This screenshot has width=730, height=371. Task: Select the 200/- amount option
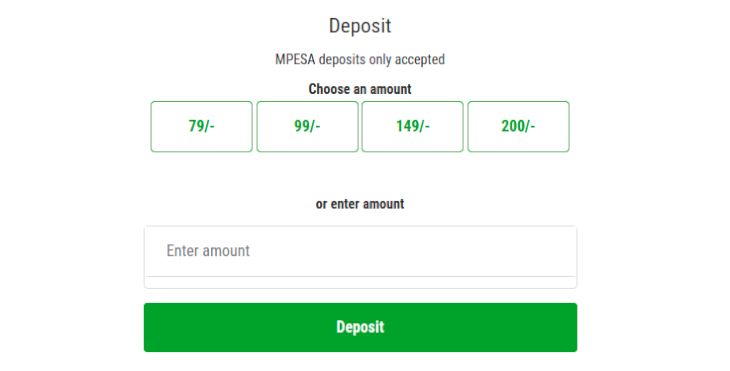518,127
